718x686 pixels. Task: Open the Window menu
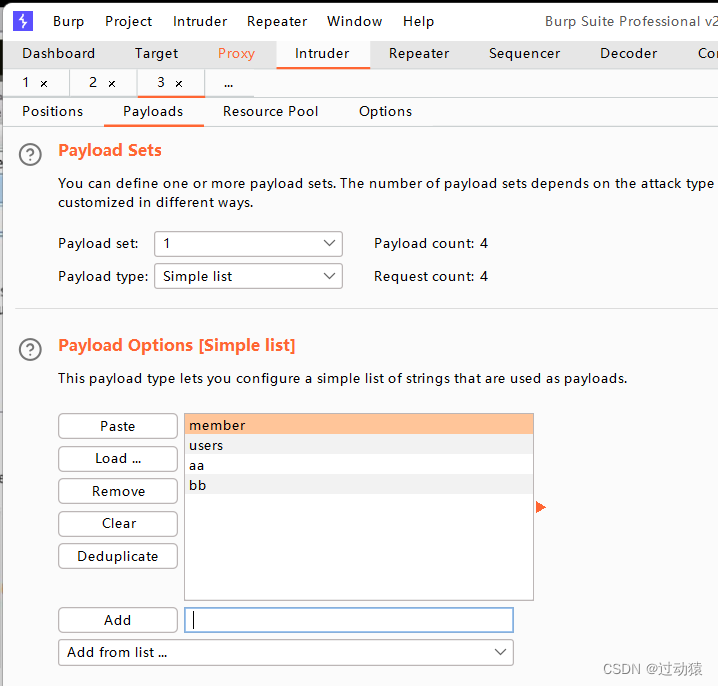tap(354, 21)
